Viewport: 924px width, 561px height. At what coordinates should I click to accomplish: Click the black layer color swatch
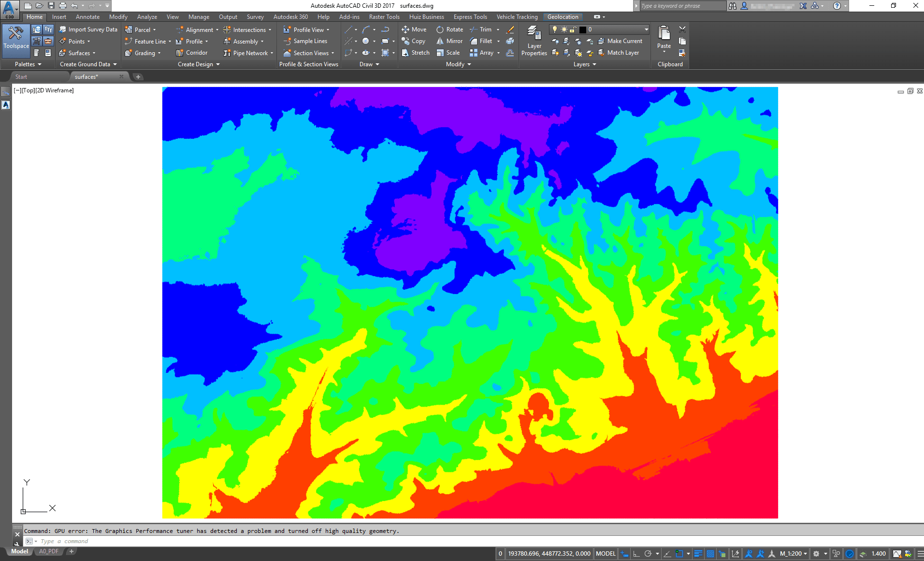click(583, 30)
